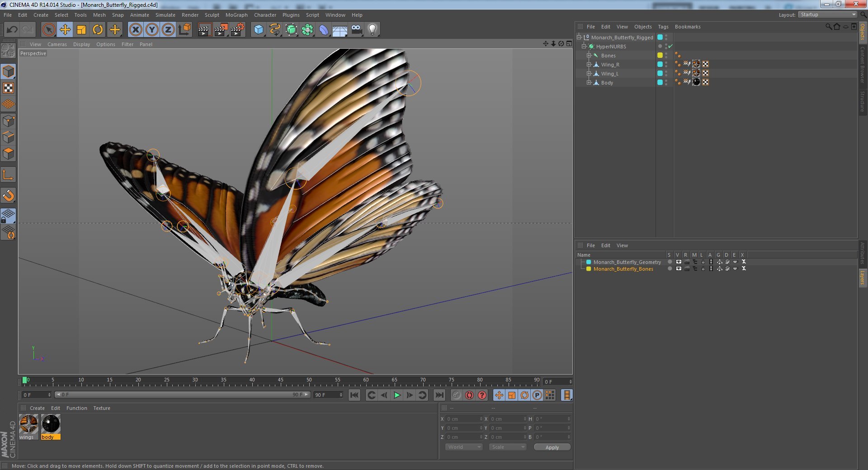Image resolution: width=868 pixels, height=470 pixels.
Task: Click the coordinate system cube icon
Action: [x=184, y=30]
